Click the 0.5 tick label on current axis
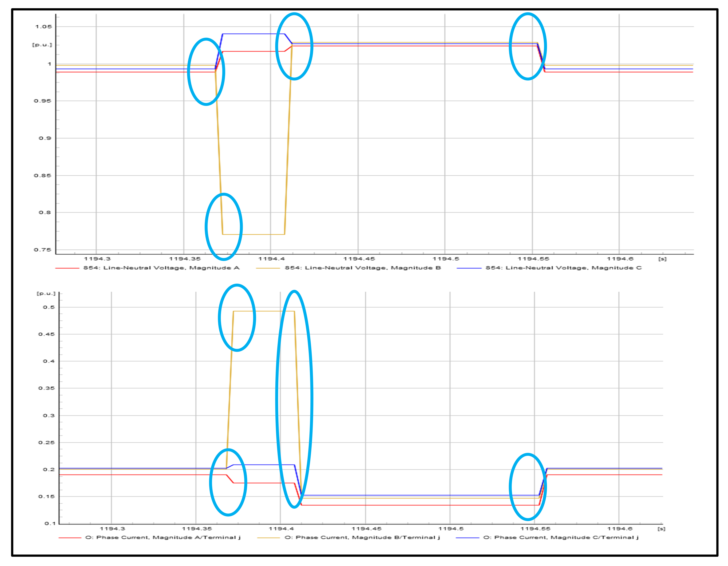728x566 pixels. point(49,307)
